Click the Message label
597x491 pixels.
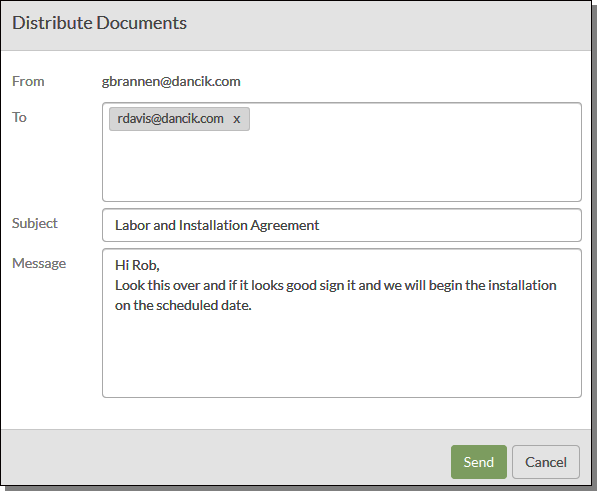[x=39, y=263]
